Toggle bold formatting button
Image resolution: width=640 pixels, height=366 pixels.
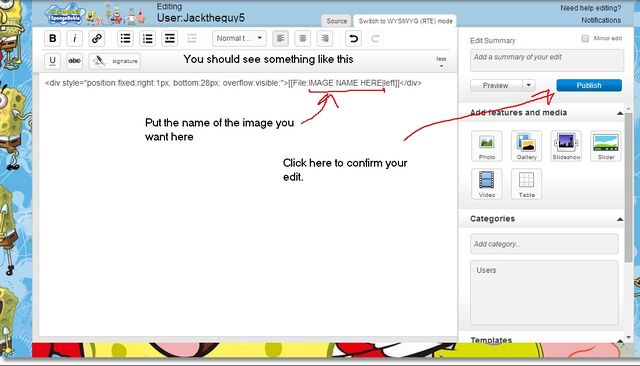pyautogui.click(x=53, y=38)
